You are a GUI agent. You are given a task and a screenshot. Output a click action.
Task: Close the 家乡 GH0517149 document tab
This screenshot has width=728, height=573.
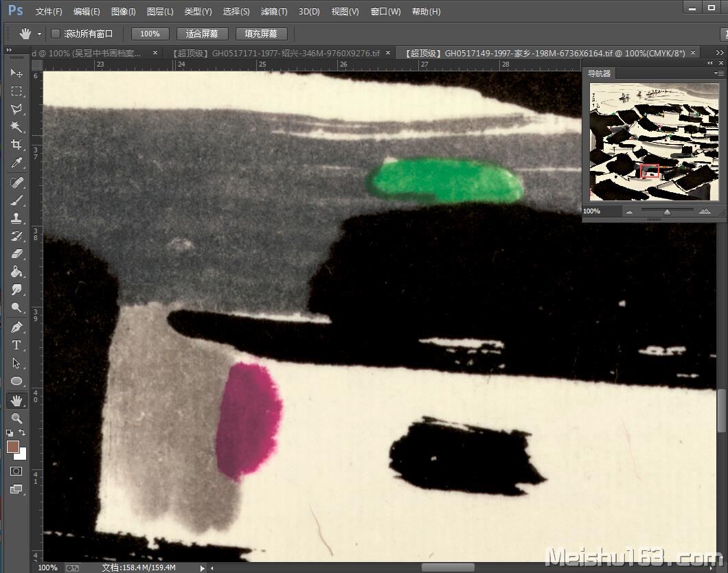pyautogui.click(x=693, y=53)
